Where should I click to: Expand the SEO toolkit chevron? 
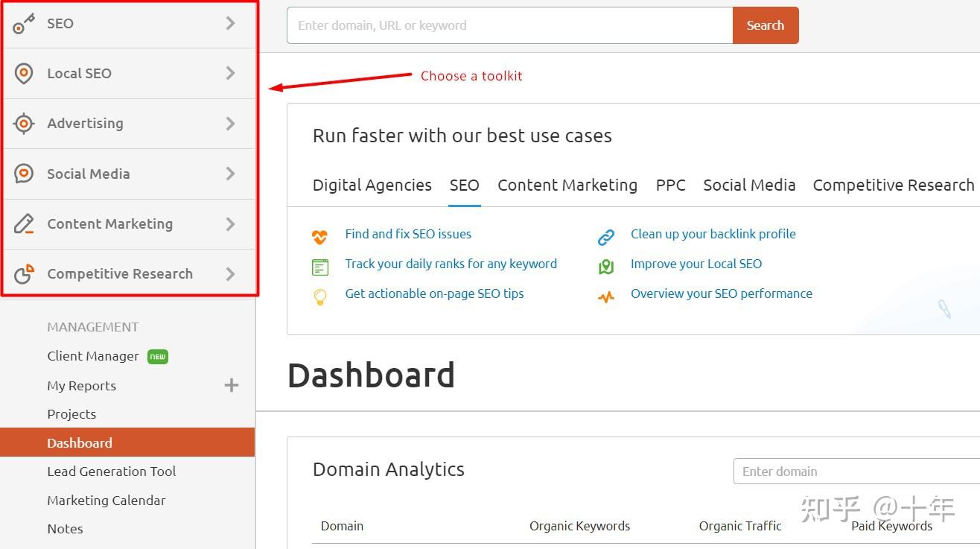click(x=231, y=23)
